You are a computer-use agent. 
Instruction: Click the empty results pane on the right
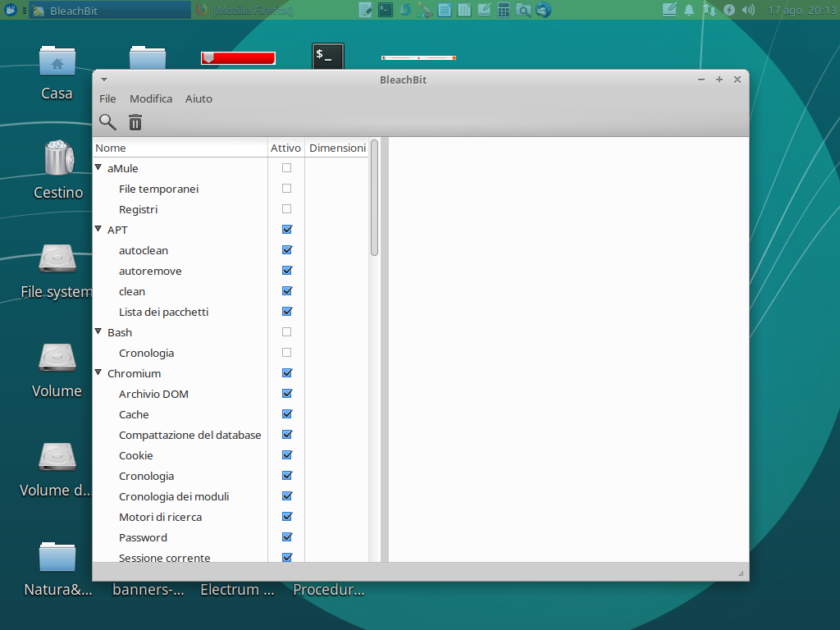tap(568, 349)
